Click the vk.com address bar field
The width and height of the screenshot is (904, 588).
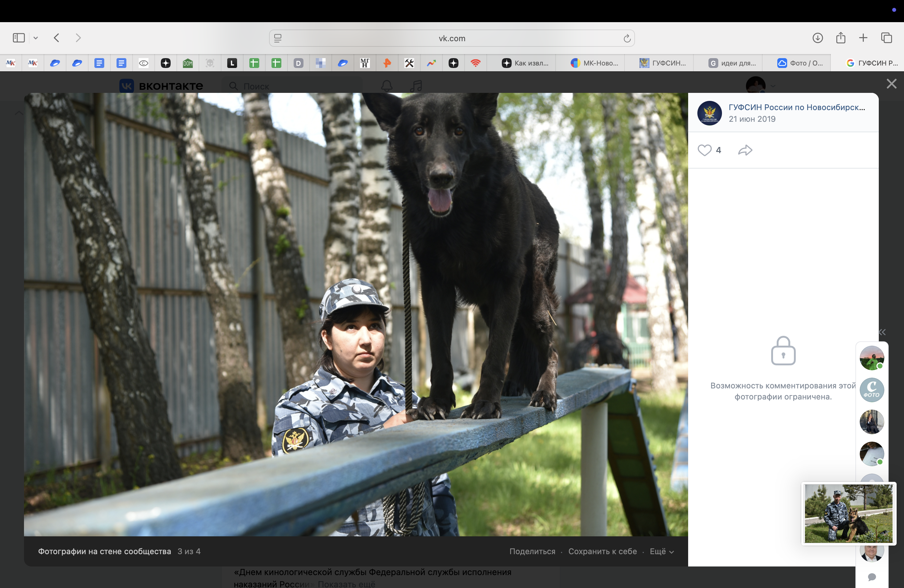[x=452, y=38]
